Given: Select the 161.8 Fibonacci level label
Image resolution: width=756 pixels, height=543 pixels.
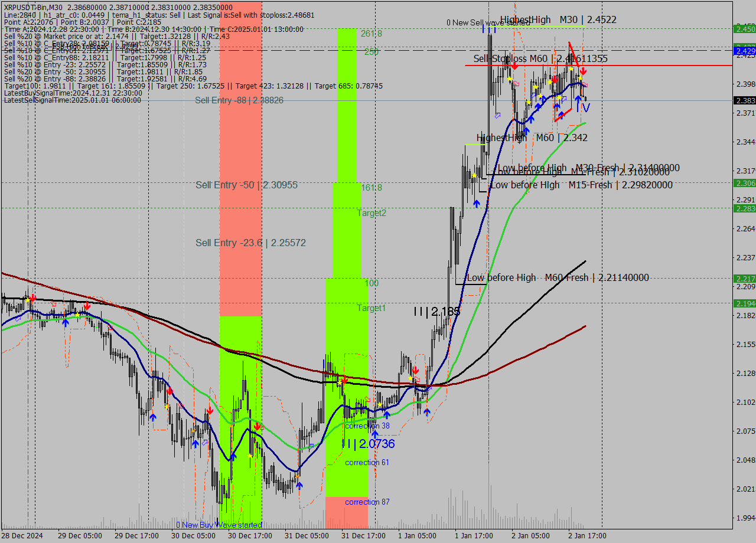Looking at the screenshot, I should pyautogui.click(x=372, y=188).
